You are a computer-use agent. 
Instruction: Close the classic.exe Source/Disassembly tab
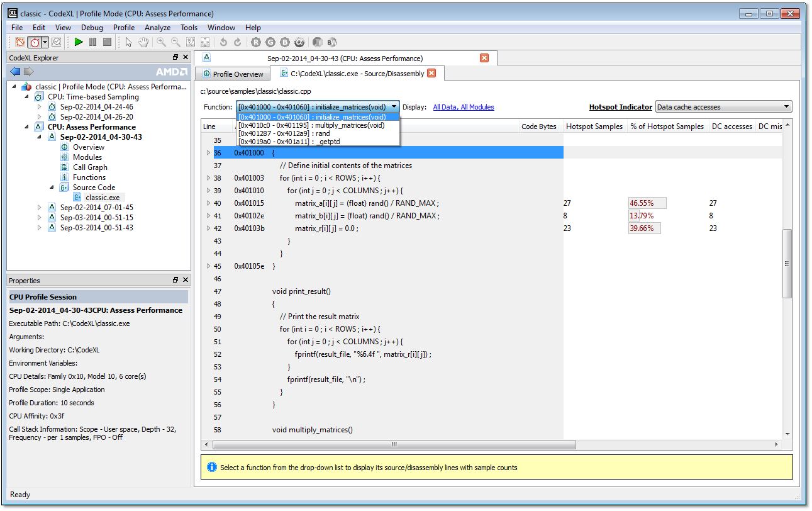tap(431, 73)
